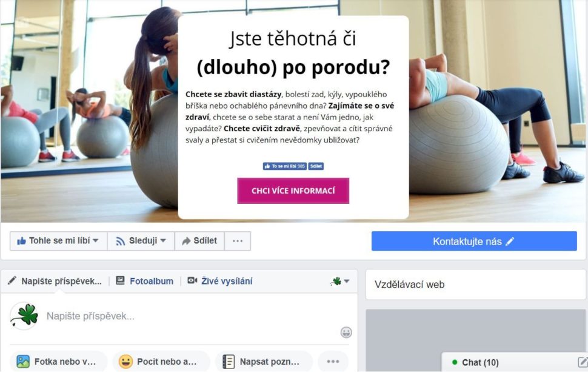
Task: Expand the Tohle se mi líbí dropdown arrow
Action: [x=96, y=241]
